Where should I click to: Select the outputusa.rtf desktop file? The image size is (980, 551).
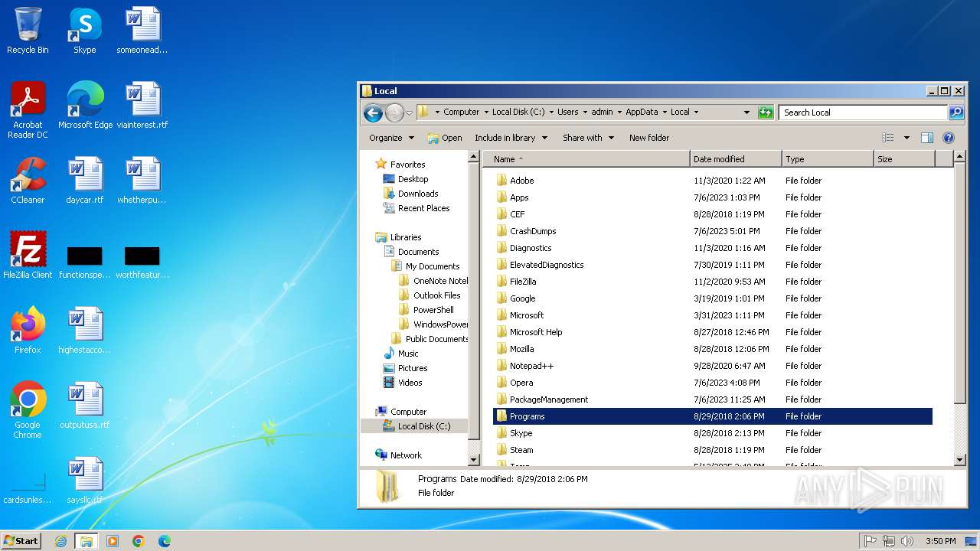(x=85, y=405)
